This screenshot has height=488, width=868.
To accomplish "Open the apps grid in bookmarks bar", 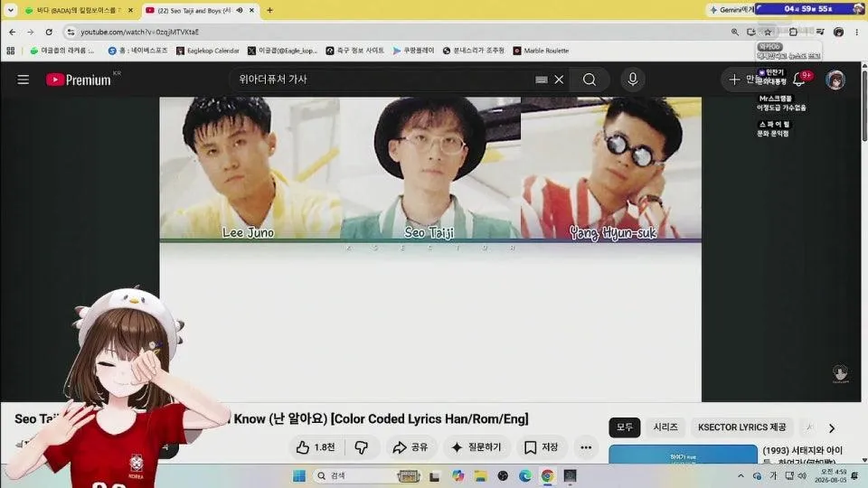I will 11,51.
